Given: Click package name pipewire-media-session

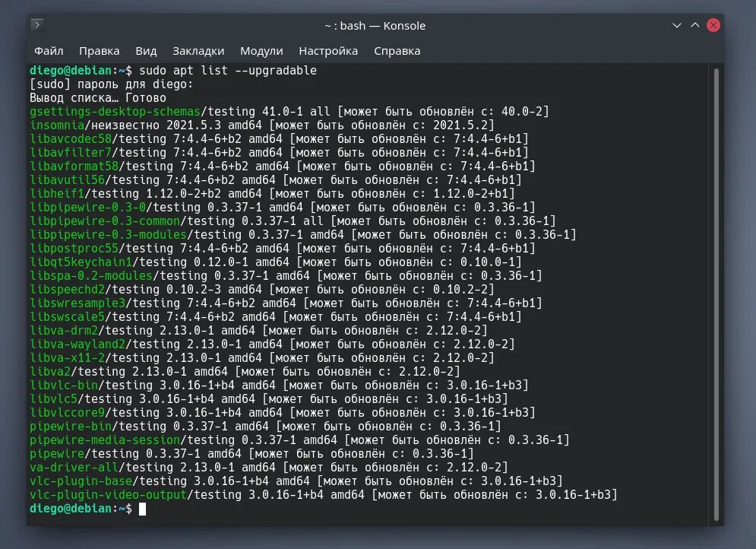Looking at the screenshot, I should point(105,440).
